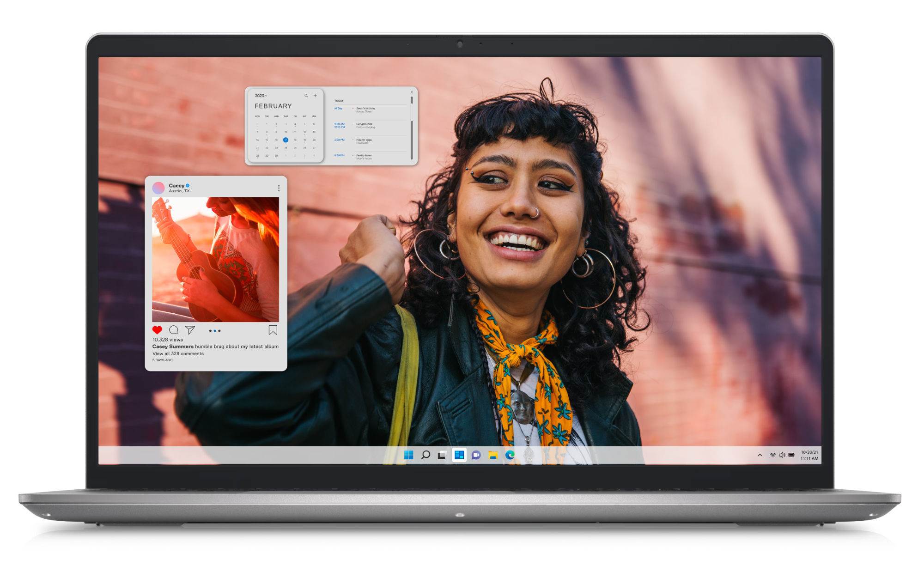Open the Widgets taskbar icon

(x=459, y=455)
